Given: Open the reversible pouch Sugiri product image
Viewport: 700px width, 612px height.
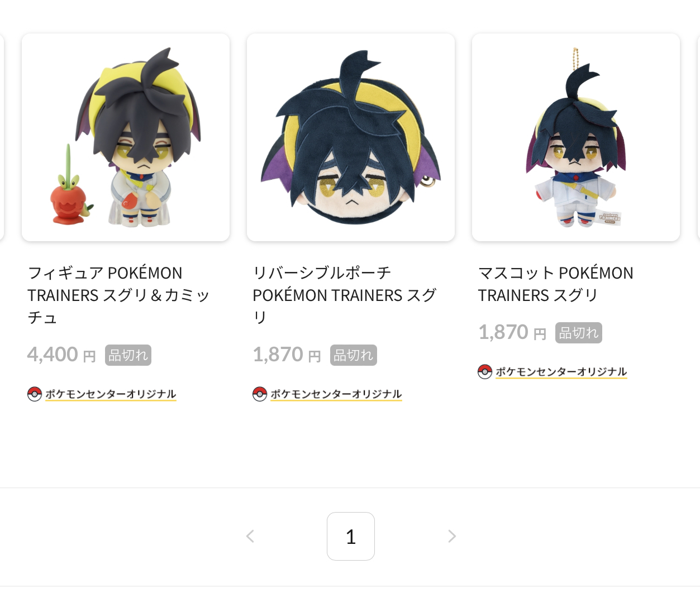Looking at the screenshot, I should point(351,137).
